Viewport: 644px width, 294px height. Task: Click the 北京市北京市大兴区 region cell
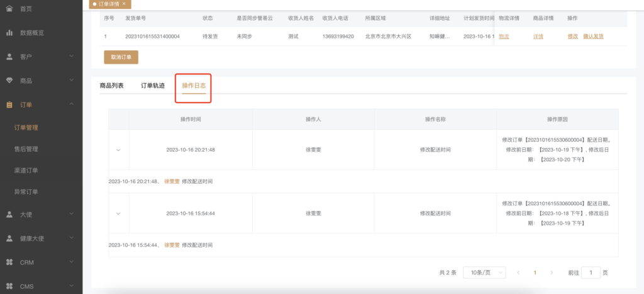(x=388, y=37)
